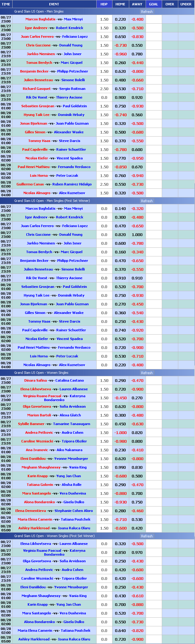Pick away odds 1.000 for Guccione vs Young
The height and width of the screenshot is (644, 195).
[137, 235]
